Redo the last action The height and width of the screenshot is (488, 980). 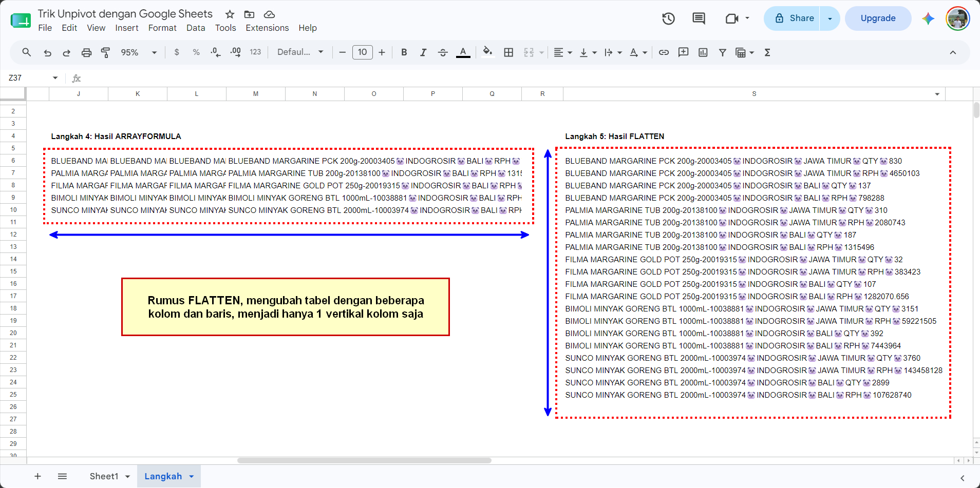point(66,52)
